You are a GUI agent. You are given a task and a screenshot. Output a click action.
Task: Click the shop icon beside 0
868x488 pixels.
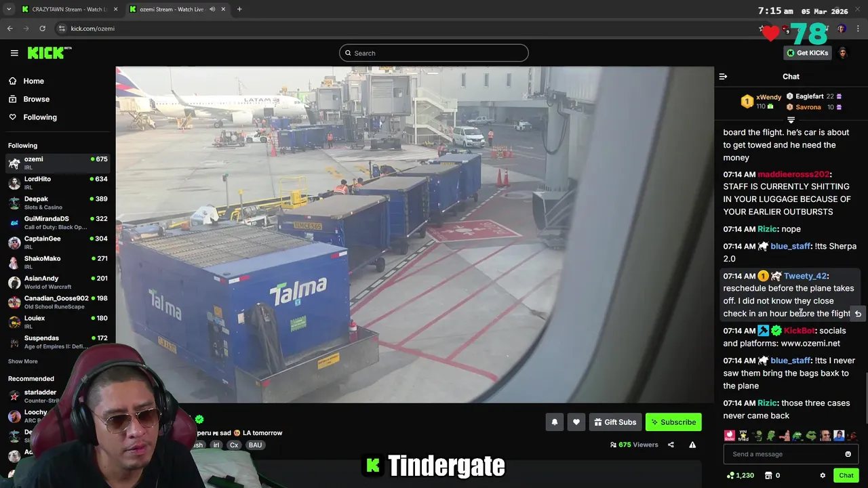[x=768, y=476]
